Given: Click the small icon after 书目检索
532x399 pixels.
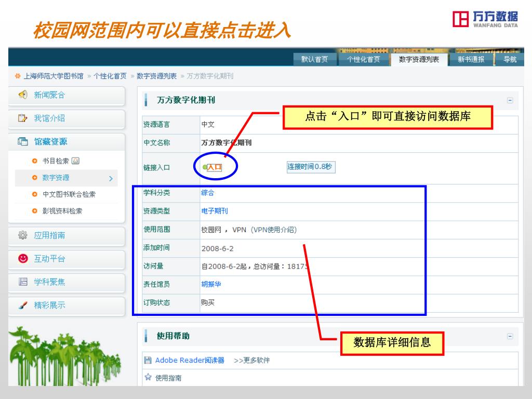Looking at the screenshot, I should pos(76,161).
